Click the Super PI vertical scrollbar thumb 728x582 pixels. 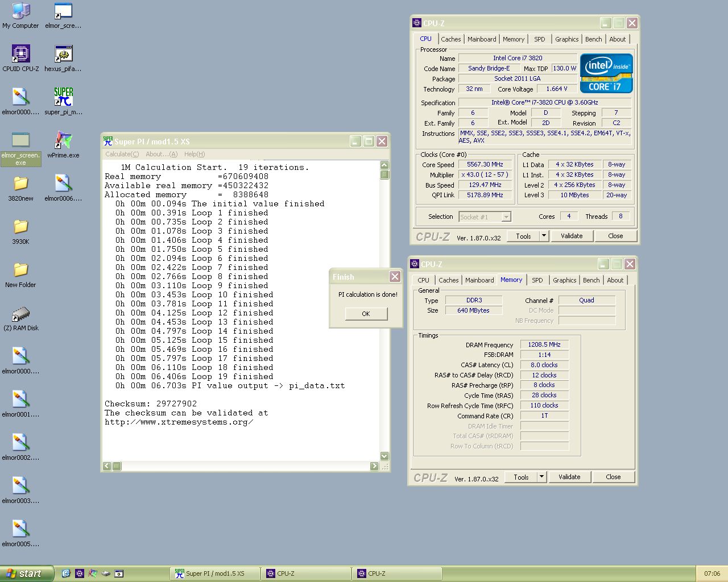(x=384, y=174)
